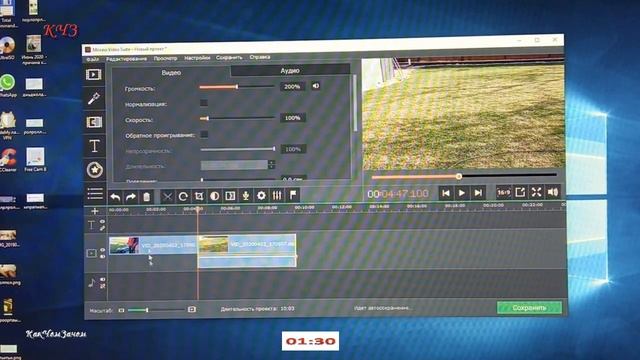
Task: Toggle audio track mute icon
Action: (102, 279)
